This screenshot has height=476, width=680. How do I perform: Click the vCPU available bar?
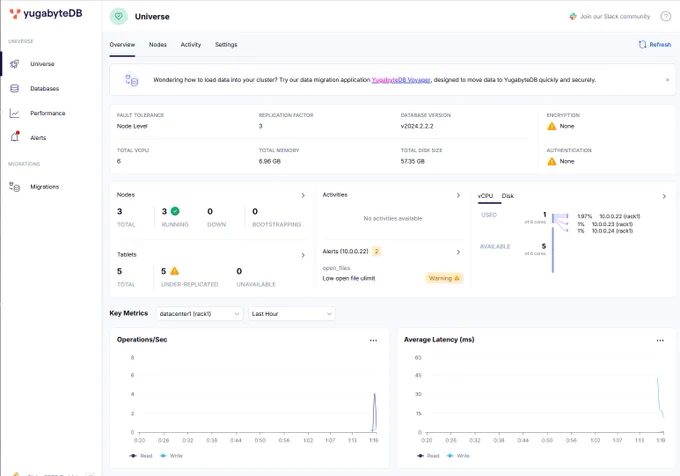point(553,250)
